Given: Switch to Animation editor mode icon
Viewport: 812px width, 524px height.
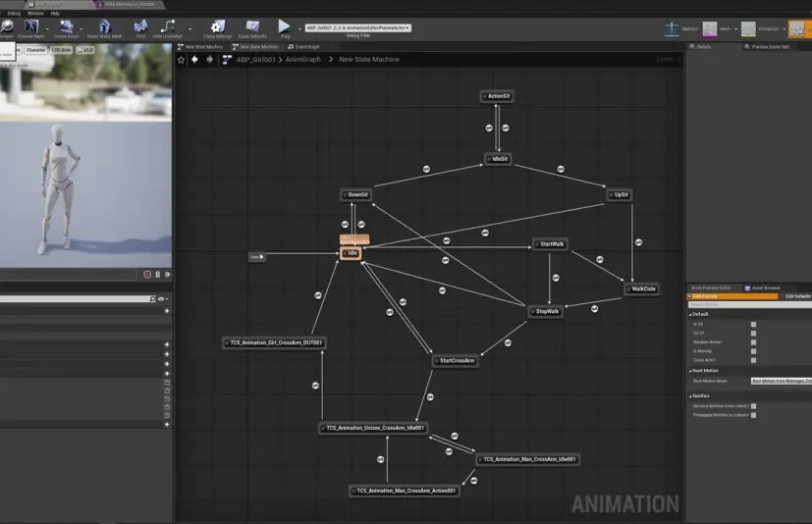Looking at the screenshot, I should pyautogui.click(x=748, y=29).
